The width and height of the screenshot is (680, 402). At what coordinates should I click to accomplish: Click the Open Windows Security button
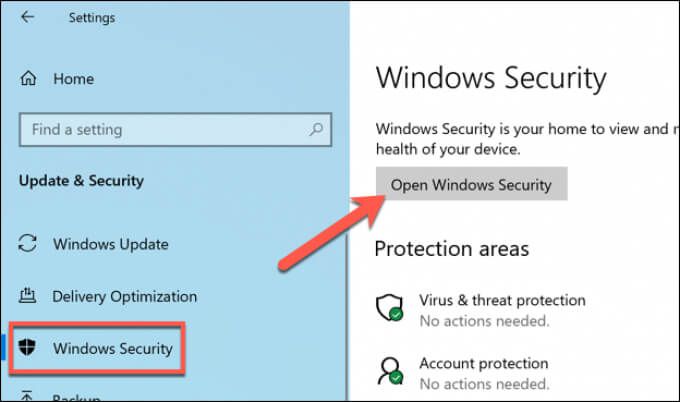(471, 184)
